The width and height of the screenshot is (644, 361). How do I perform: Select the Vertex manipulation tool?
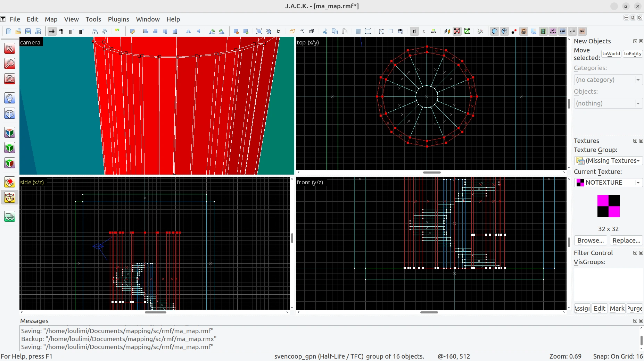(10, 198)
